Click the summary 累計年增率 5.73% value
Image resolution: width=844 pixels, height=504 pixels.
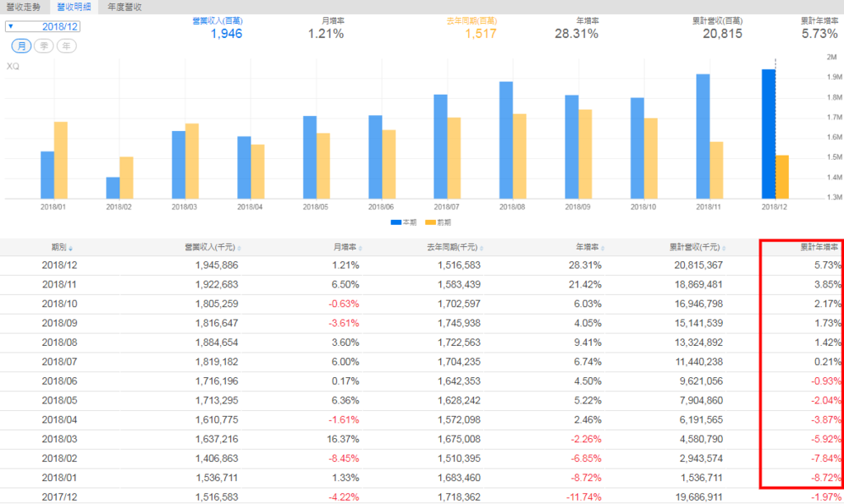819,34
